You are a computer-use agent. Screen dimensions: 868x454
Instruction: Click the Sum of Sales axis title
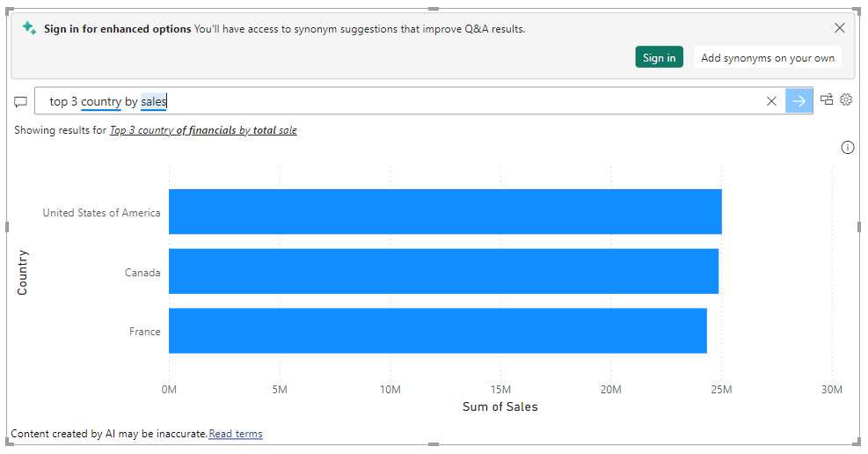point(500,407)
